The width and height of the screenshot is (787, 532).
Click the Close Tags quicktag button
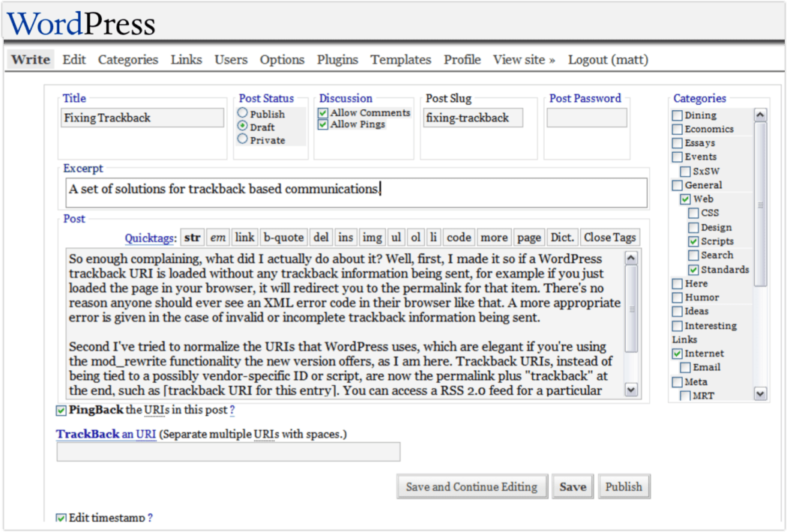click(609, 238)
